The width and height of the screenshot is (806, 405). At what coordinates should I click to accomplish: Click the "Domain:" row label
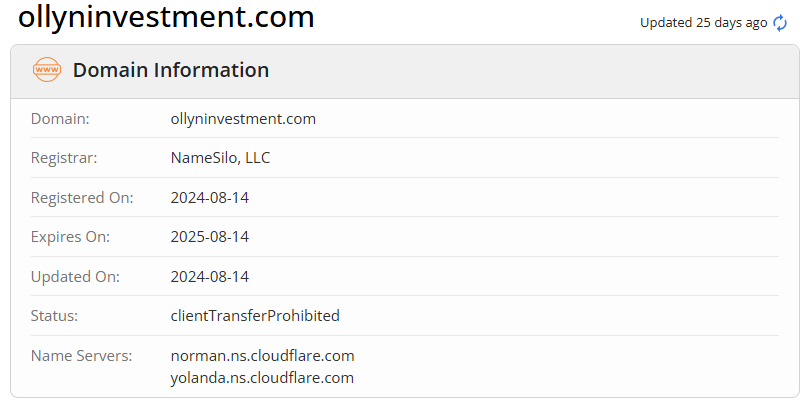60,119
